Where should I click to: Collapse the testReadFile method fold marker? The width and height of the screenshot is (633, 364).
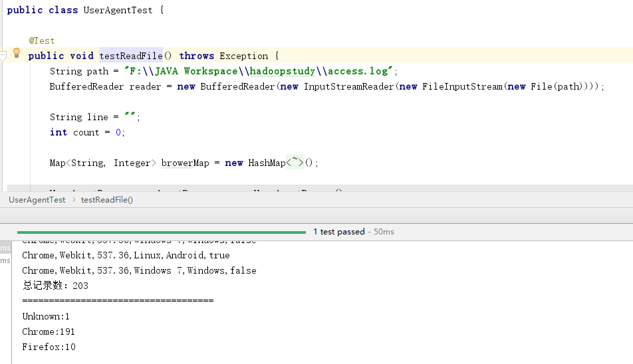(x=3, y=56)
